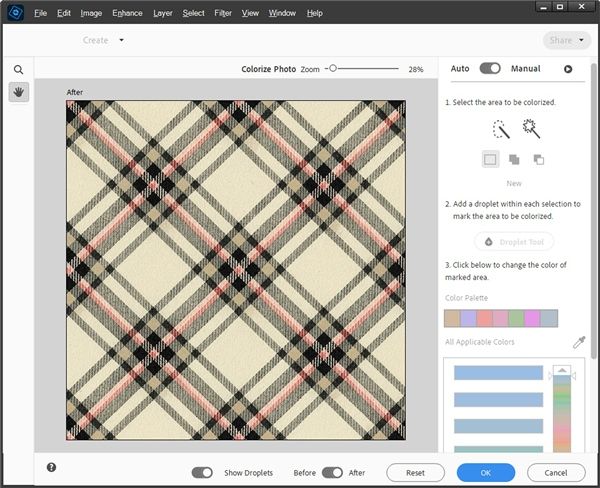Toggle the Auto/Manual mode switch
Image resolution: width=600 pixels, height=488 pixels.
click(490, 69)
